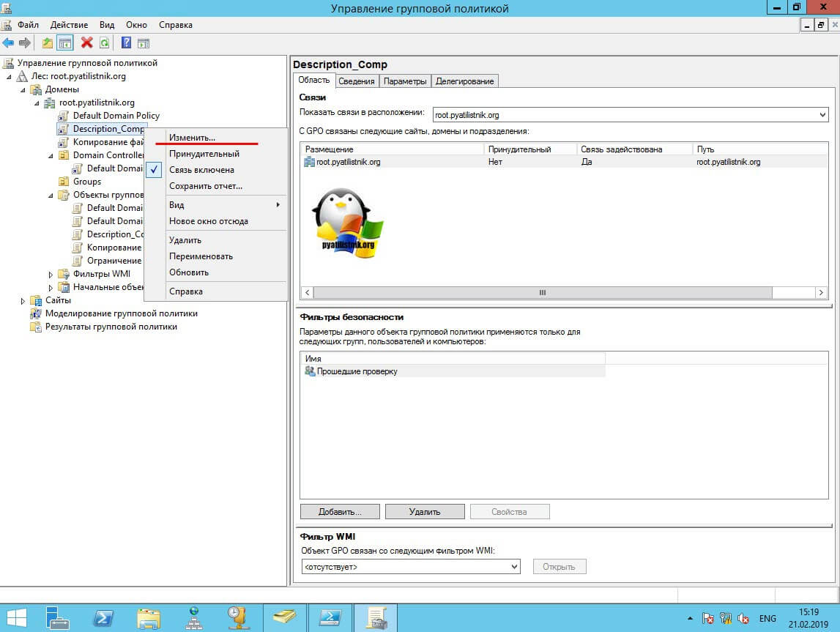Switch to the 'Делегирование' tab

click(464, 81)
